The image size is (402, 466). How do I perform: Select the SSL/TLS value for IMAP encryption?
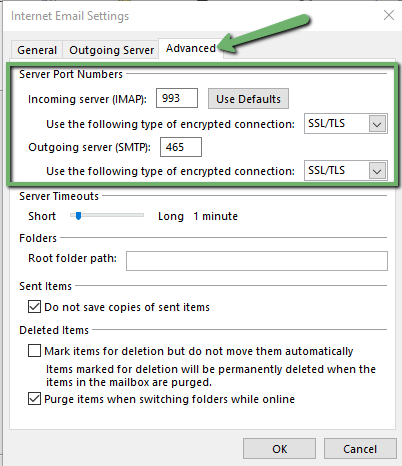tap(337, 124)
